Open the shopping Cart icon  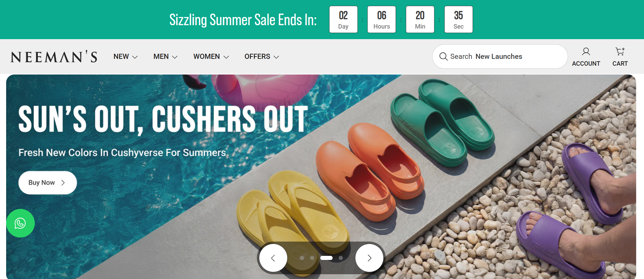[620, 51]
